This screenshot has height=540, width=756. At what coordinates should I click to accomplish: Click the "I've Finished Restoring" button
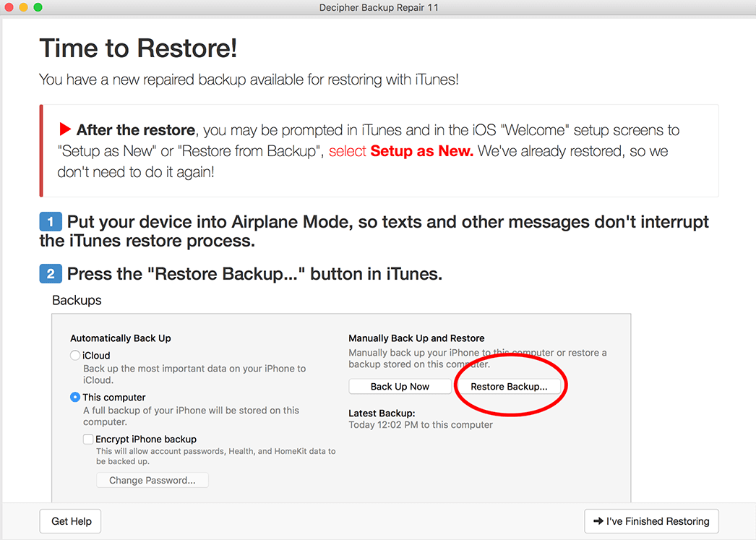(651, 521)
